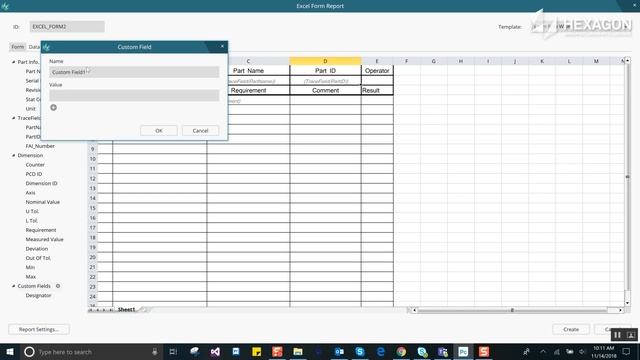
Task: Click the plus icon in Custom Field dialog
Action: (x=53, y=108)
